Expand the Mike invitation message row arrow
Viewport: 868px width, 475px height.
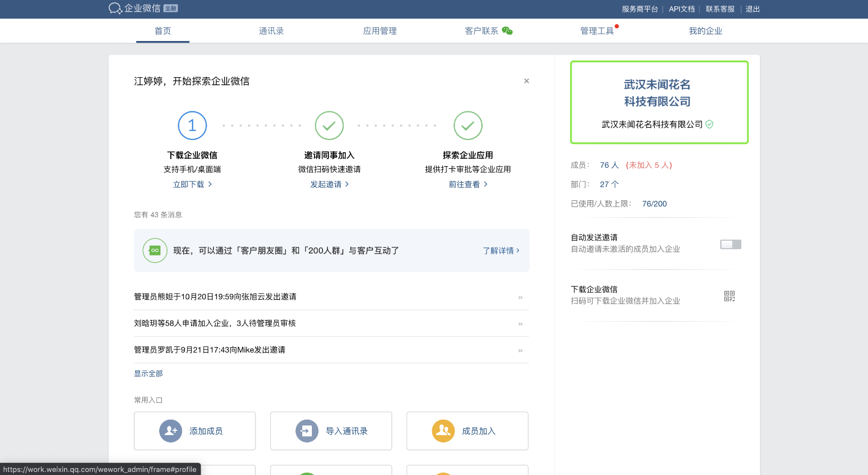click(520, 350)
